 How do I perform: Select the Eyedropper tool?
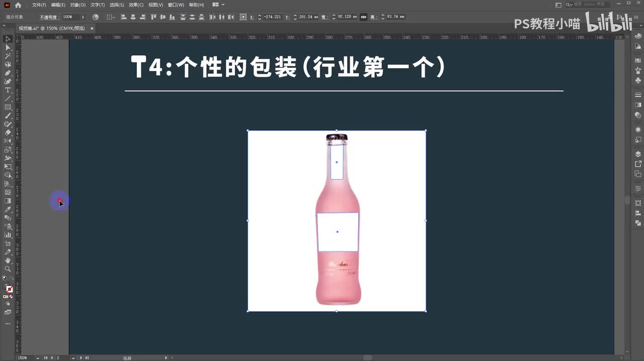[x=8, y=209]
